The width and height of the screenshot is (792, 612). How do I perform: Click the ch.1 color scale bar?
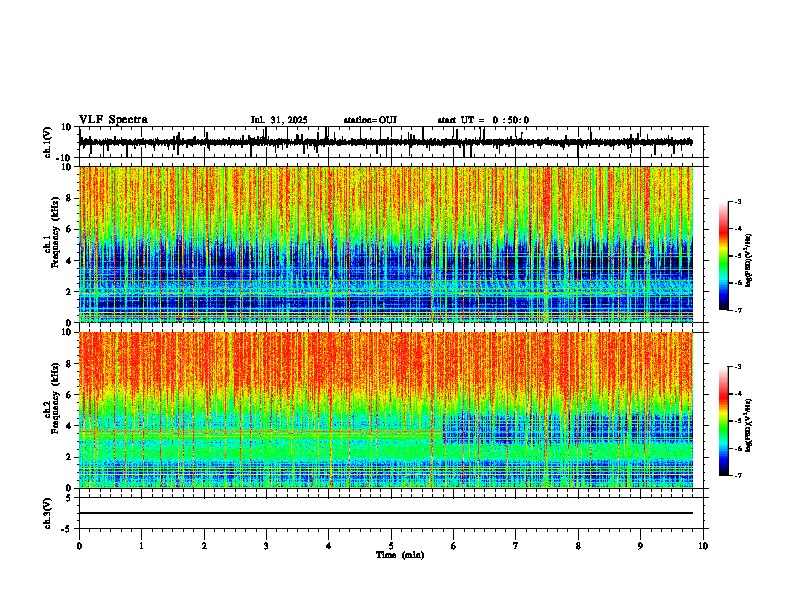coord(724,256)
